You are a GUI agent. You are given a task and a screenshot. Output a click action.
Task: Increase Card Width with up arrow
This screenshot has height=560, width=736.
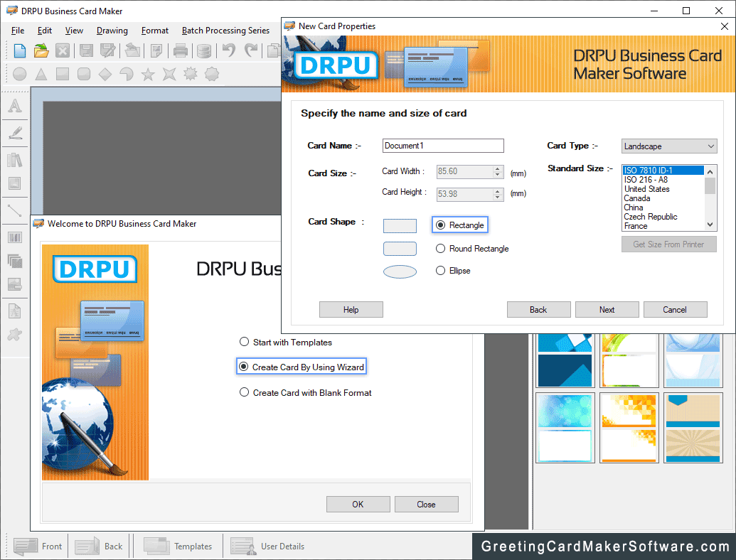[498, 169]
